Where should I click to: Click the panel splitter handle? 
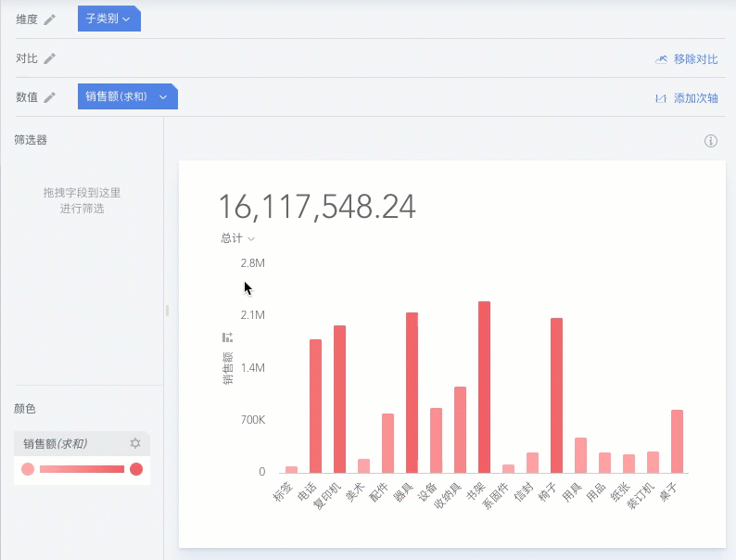click(167, 311)
